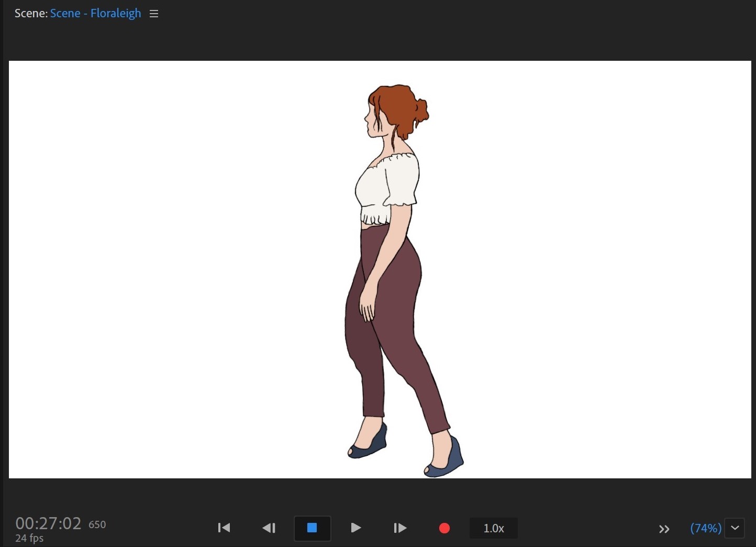Jump to the first frame of the scene
This screenshot has width=756, height=547.
click(x=224, y=528)
